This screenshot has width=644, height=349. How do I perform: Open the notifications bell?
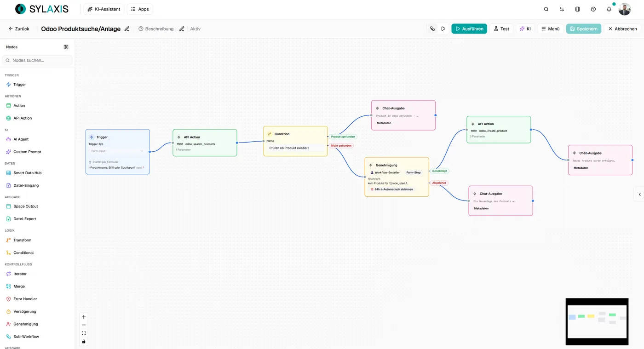coord(609,9)
